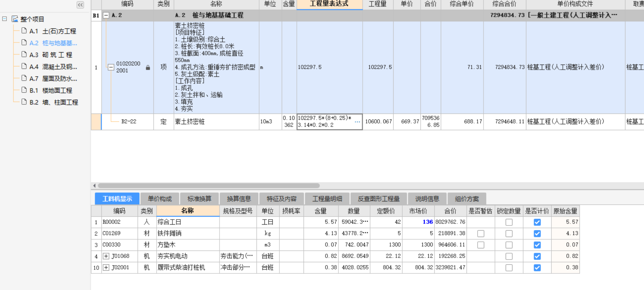The height and width of the screenshot is (290, 644).
Task: Open the 单价构成 tab
Action: coord(160,199)
